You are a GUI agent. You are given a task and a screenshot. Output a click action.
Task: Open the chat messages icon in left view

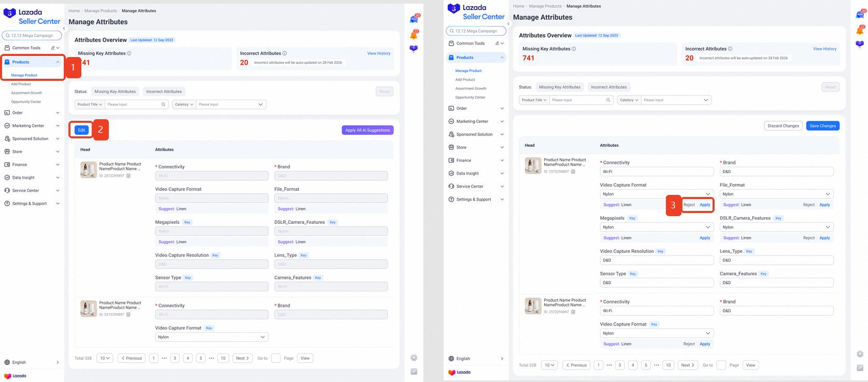click(414, 19)
